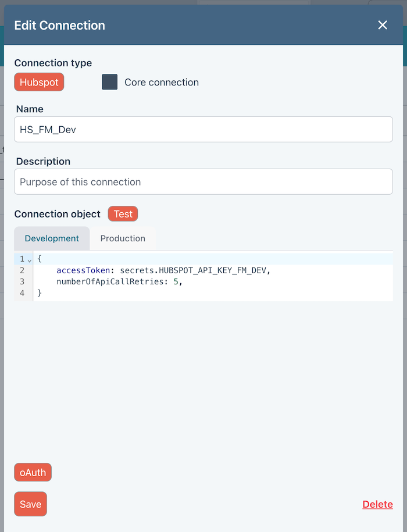
Task: Place cursor on the accessToken key
Action: (x=83, y=270)
